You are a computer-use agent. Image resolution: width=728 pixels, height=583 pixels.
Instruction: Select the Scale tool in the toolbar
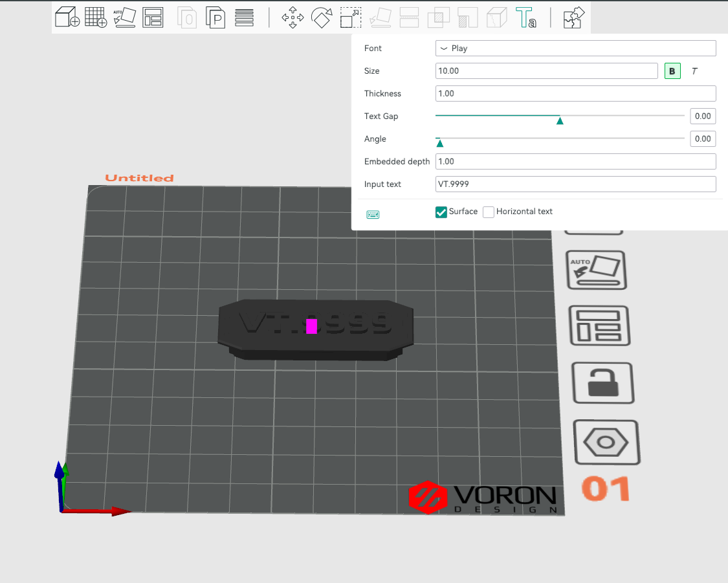click(x=351, y=17)
